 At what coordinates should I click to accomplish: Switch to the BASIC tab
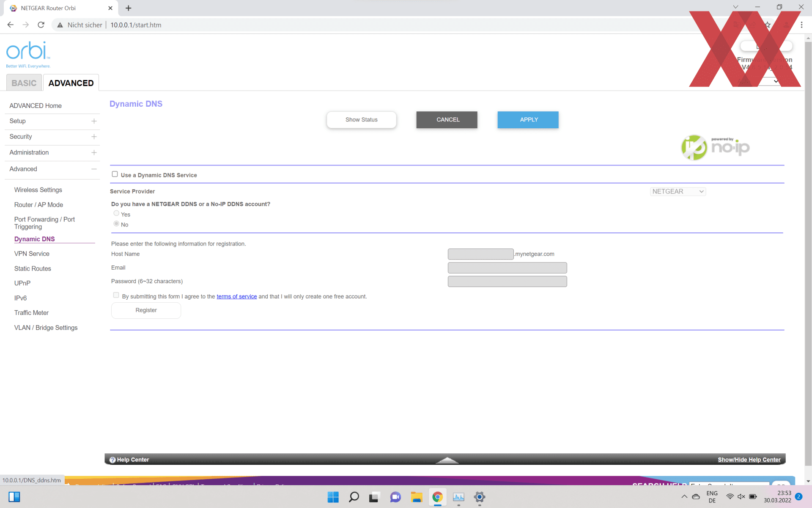[24, 83]
